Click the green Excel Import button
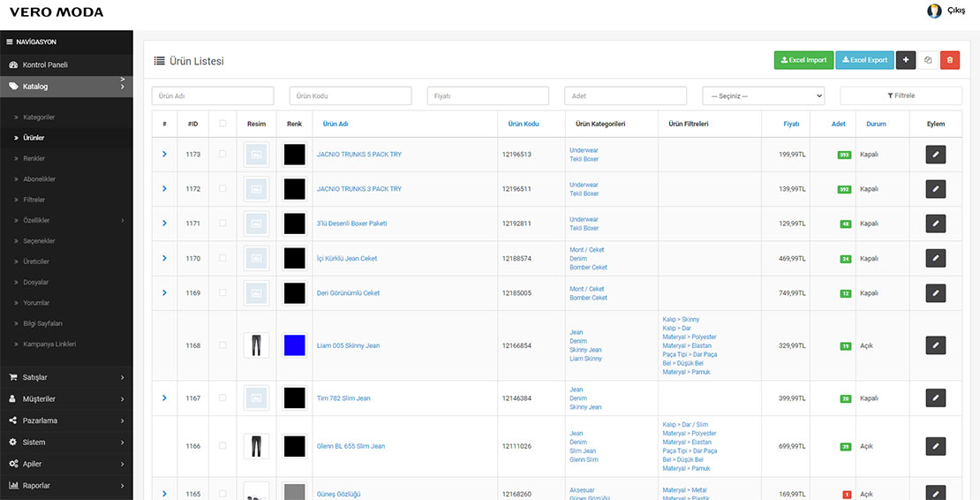 (x=803, y=60)
